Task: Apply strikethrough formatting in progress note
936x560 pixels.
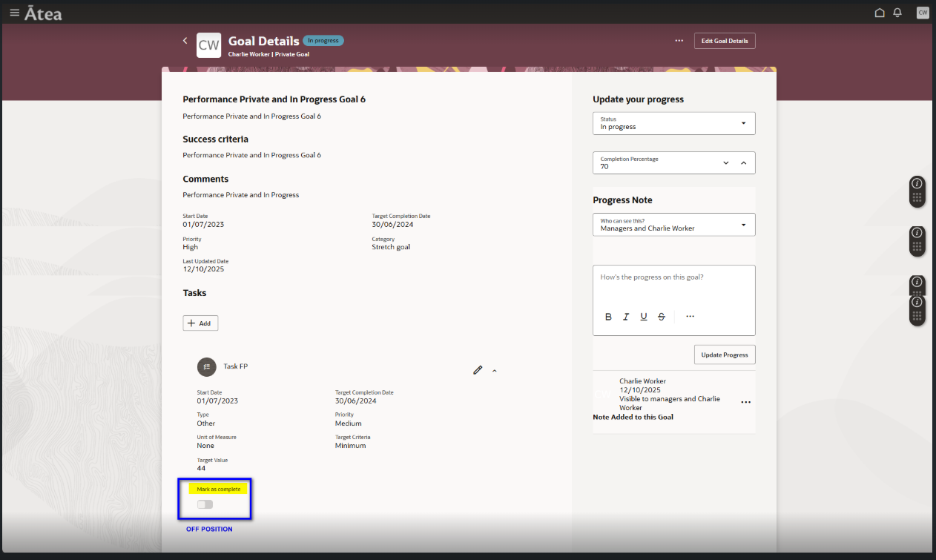Action: pos(662,317)
